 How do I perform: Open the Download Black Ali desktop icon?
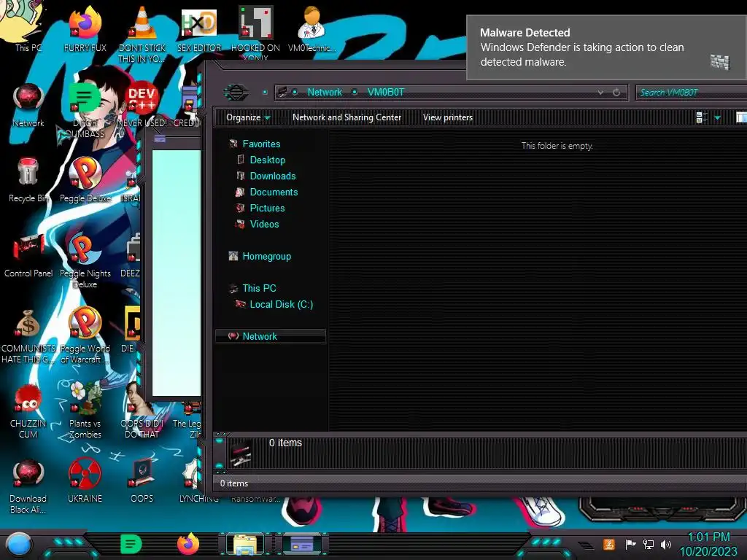click(x=28, y=486)
